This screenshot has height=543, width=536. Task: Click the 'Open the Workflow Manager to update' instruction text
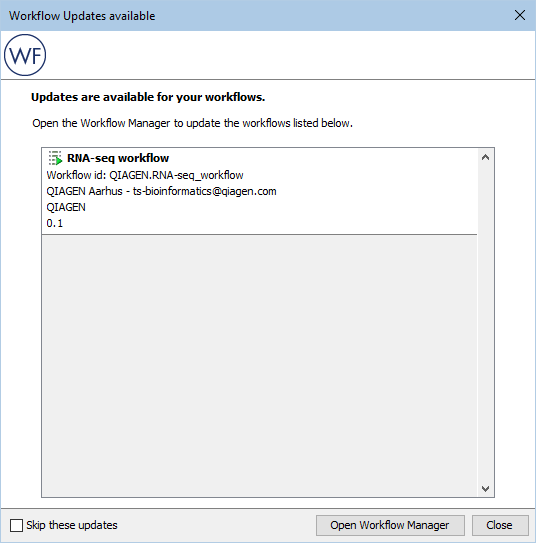[x=193, y=123]
